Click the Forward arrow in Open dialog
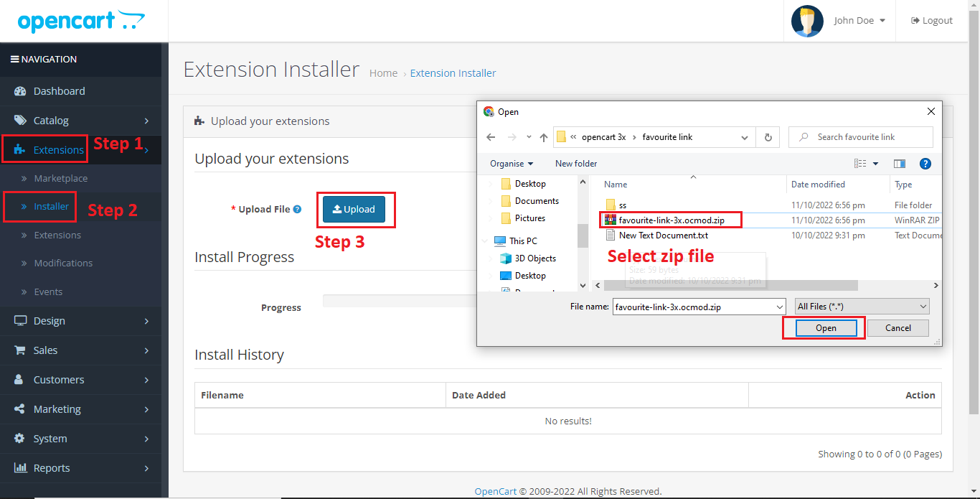980x499 pixels. pos(512,137)
